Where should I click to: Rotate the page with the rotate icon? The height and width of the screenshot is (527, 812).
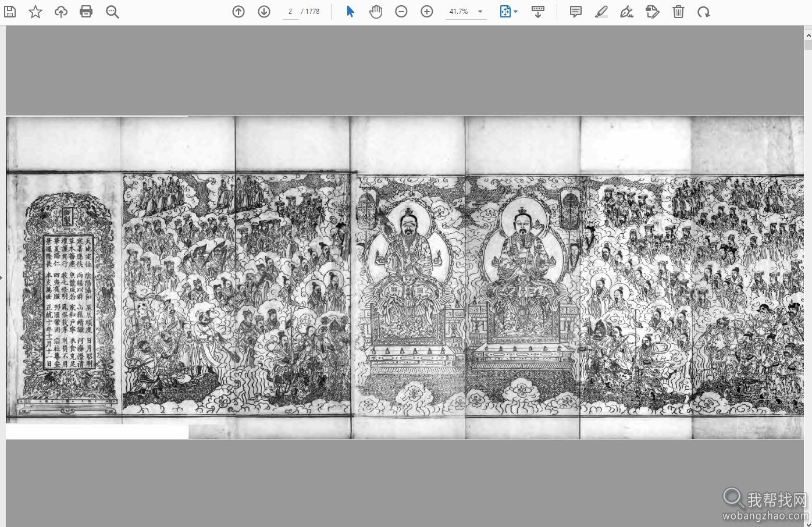704,12
